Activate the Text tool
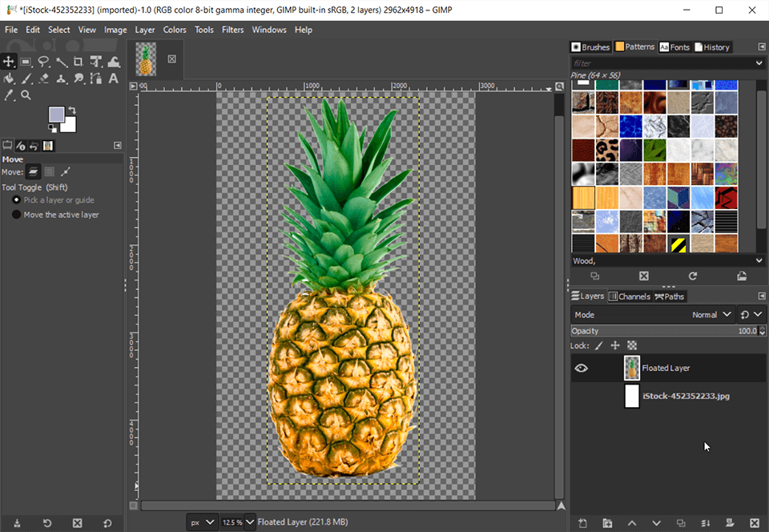 point(113,79)
